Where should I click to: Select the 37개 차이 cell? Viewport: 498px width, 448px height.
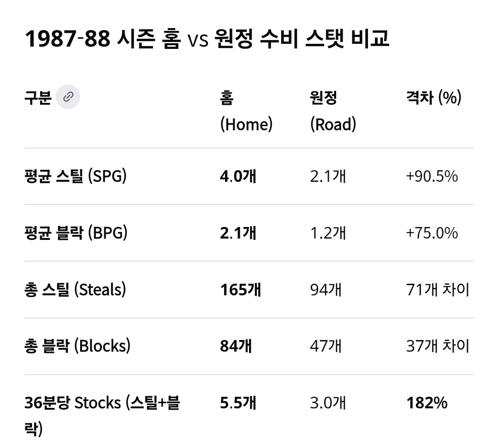tap(438, 346)
